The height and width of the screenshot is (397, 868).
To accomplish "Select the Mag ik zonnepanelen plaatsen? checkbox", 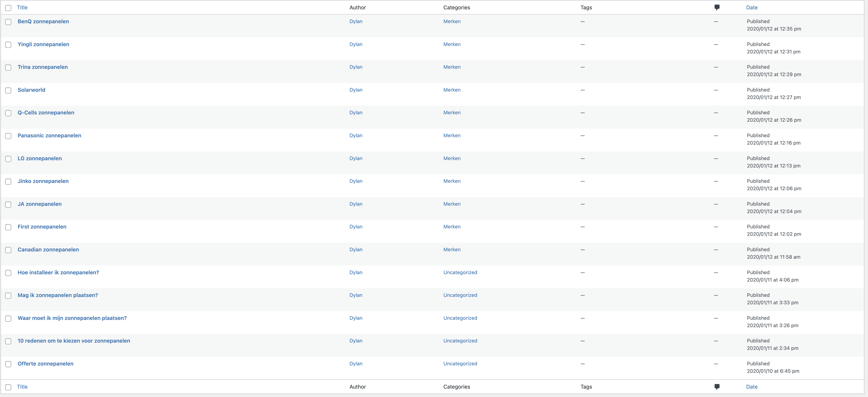I will pos(8,296).
